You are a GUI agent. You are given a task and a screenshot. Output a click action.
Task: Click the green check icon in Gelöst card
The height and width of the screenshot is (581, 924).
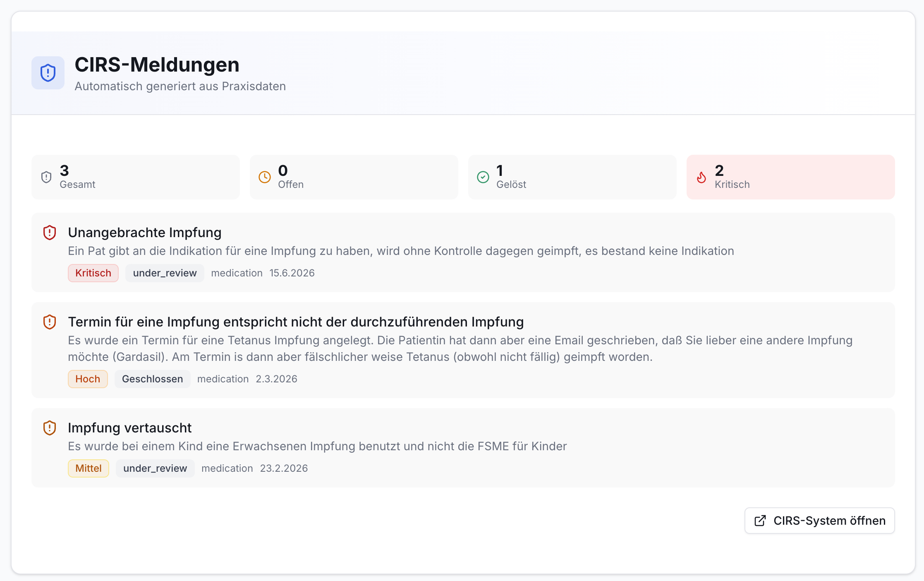click(x=483, y=177)
